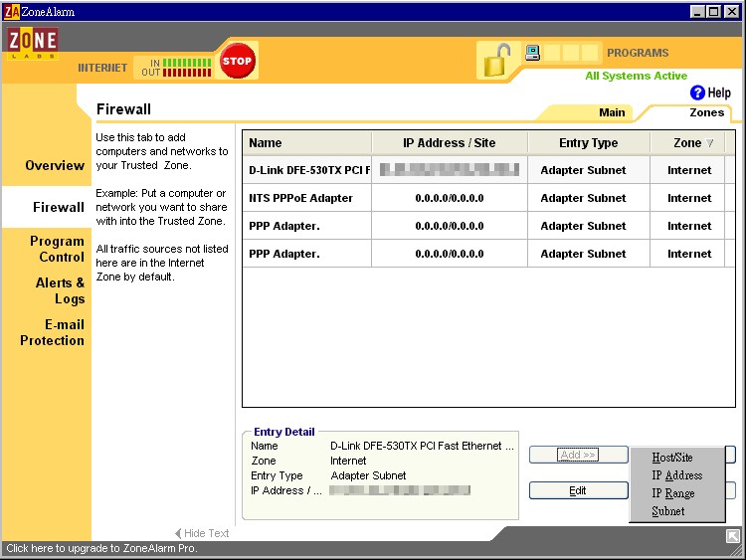This screenshot has height=560, width=746.
Task: Close the ZoneAlarm window
Action: (x=732, y=12)
